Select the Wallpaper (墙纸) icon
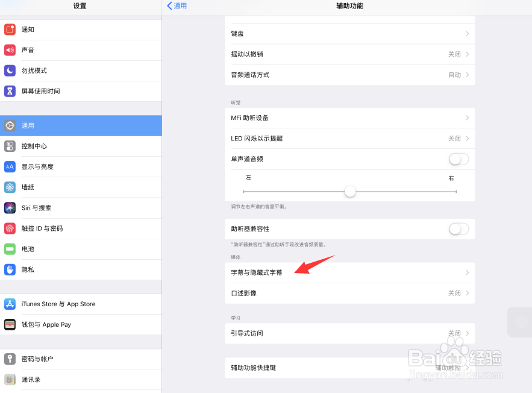532x393 pixels. (x=11, y=187)
